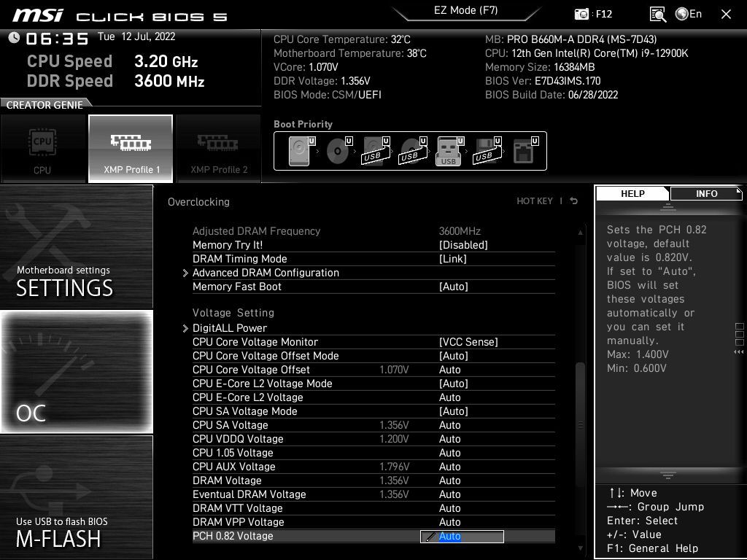Click the DDR Speed 3600 MHz readout
747x560 pixels.
(x=116, y=81)
